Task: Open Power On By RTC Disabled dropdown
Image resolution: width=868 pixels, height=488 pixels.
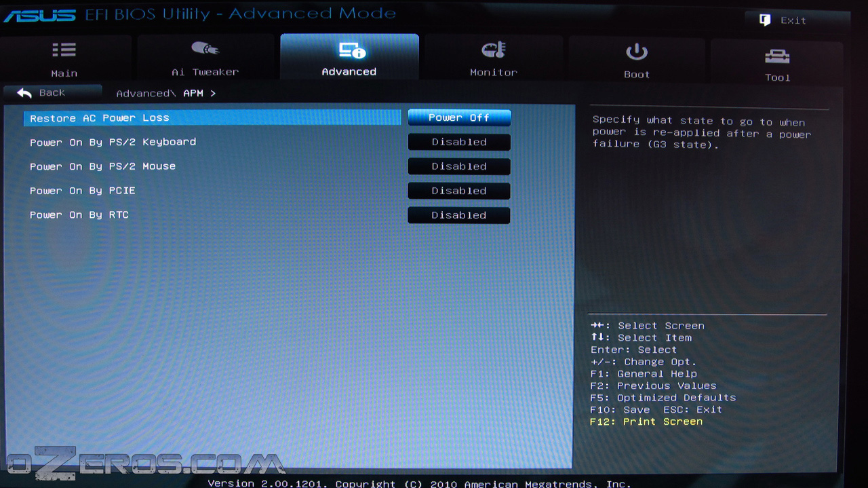Action: point(459,215)
